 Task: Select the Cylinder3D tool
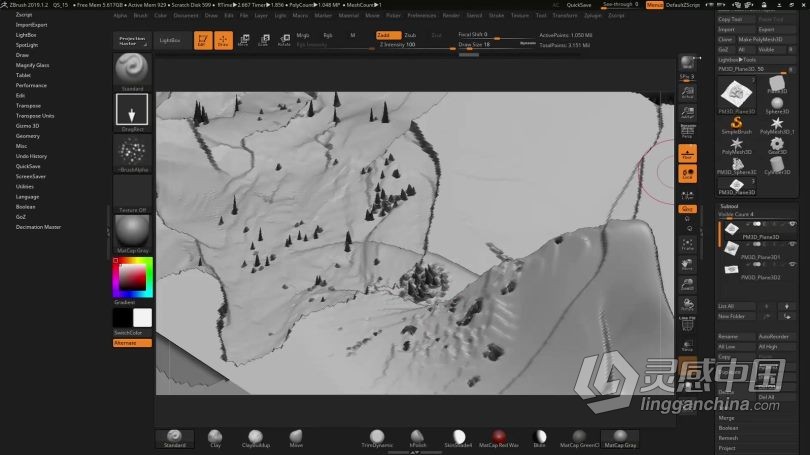(x=777, y=165)
